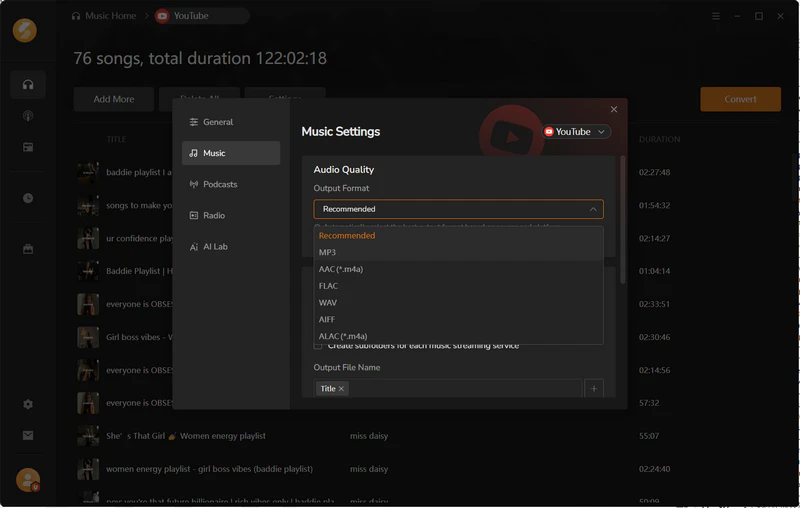The width and height of the screenshot is (800, 508).
Task: Choose WAV output format
Action: pos(458,303)
